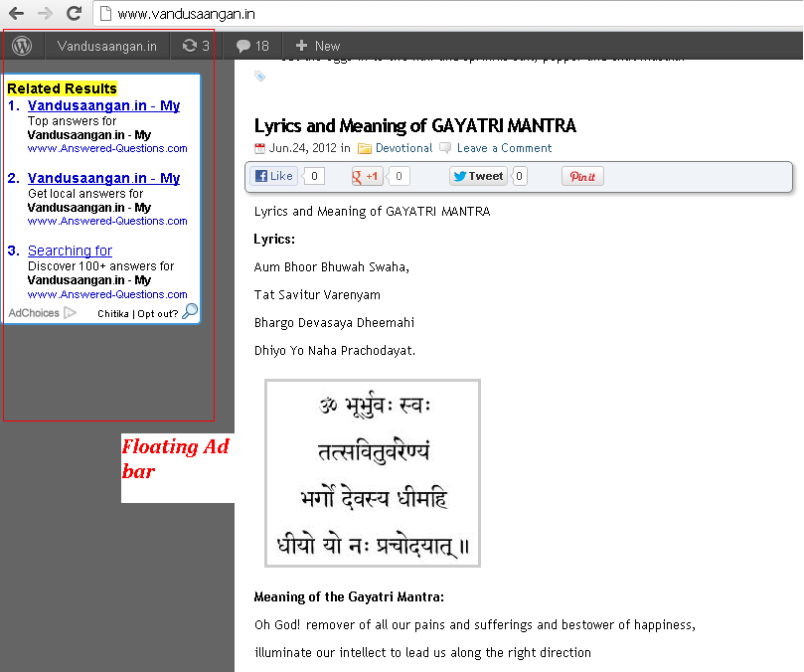This screenshot has height=672, width=804.
Task: Open the Devotional category link
Action: point(404,148)
